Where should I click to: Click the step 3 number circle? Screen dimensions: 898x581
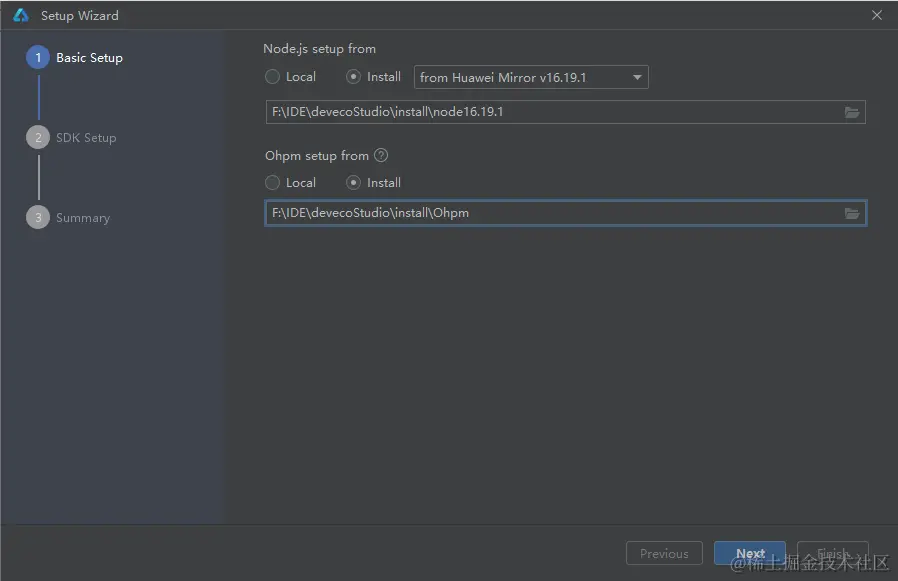(x=38, y=218)
